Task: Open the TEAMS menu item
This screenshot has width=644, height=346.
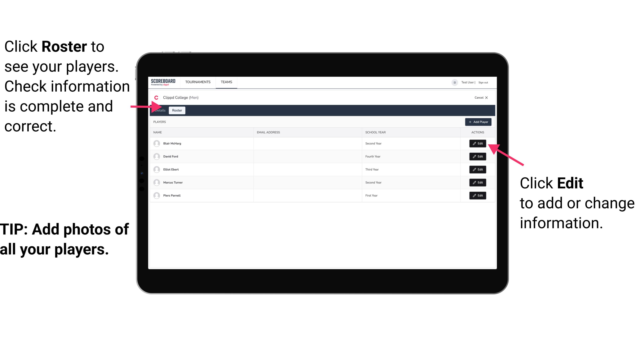Action: pyautogui.click(x=226, y=82)
